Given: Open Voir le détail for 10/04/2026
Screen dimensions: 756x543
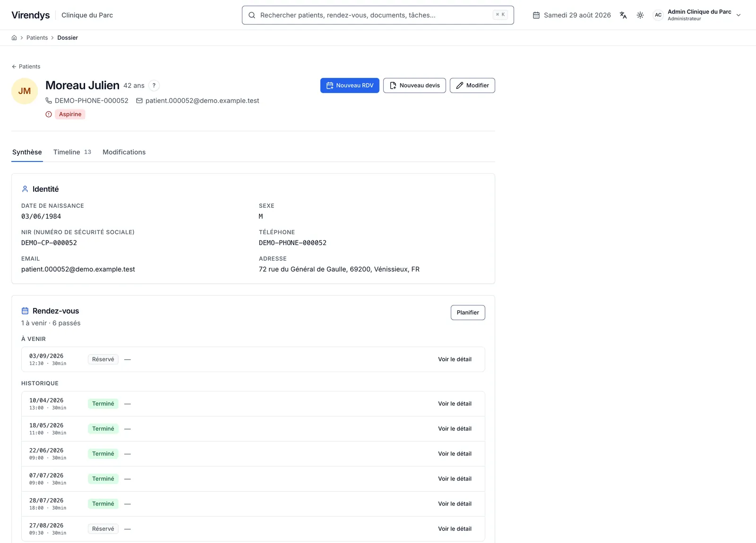Looking at the screenshot, I should click(455, 404).
